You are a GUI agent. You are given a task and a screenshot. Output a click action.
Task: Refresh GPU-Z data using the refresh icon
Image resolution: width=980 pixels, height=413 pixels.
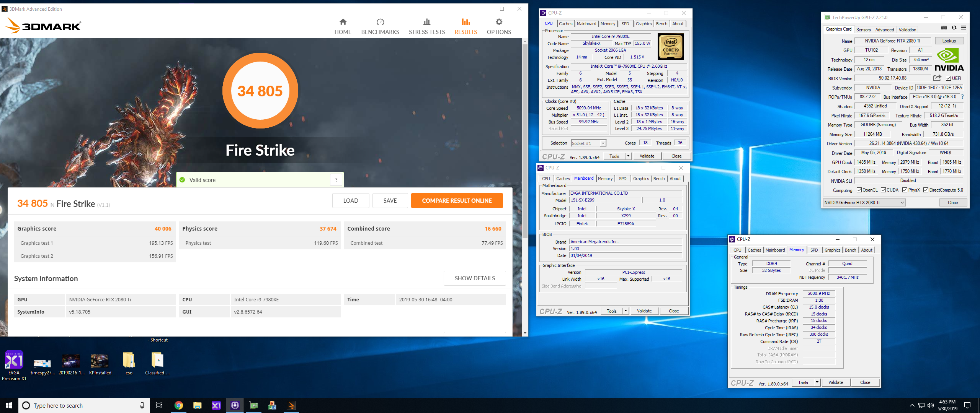954,28
